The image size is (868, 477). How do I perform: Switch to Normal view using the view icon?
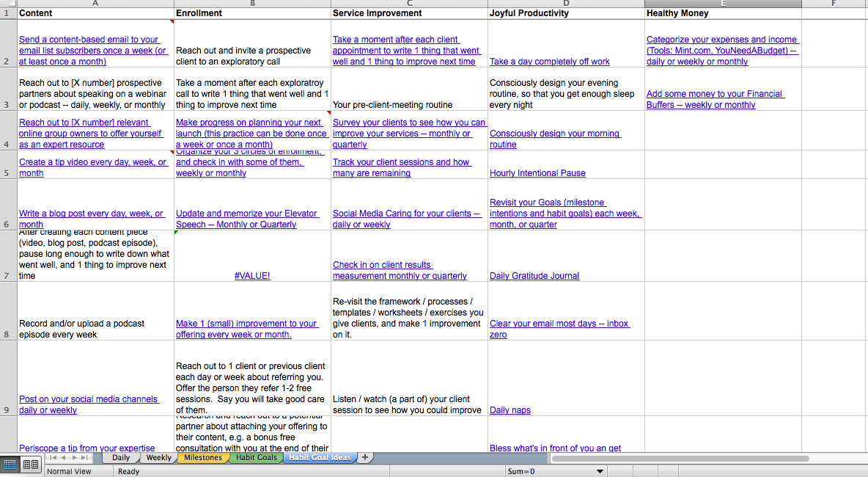coord(9,464)
